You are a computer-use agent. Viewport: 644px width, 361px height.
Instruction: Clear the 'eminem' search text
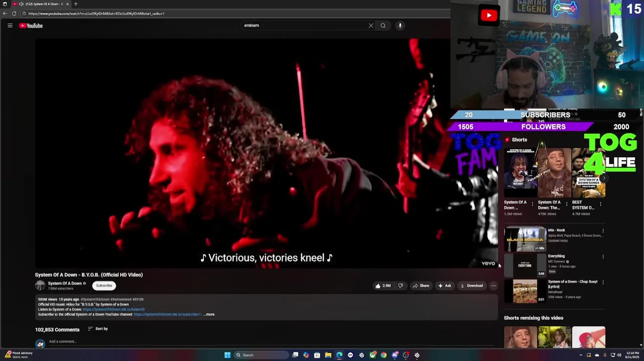tap(371, 26)
